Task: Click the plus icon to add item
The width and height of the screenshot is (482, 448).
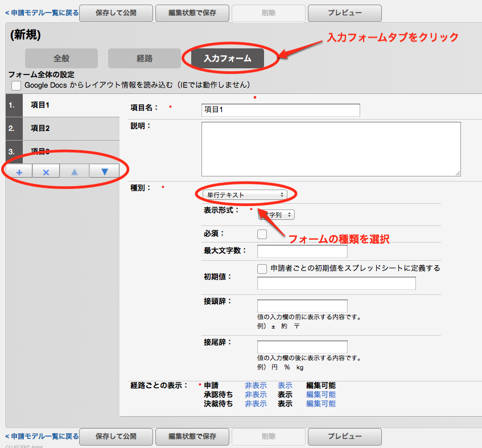Action: 19,171
